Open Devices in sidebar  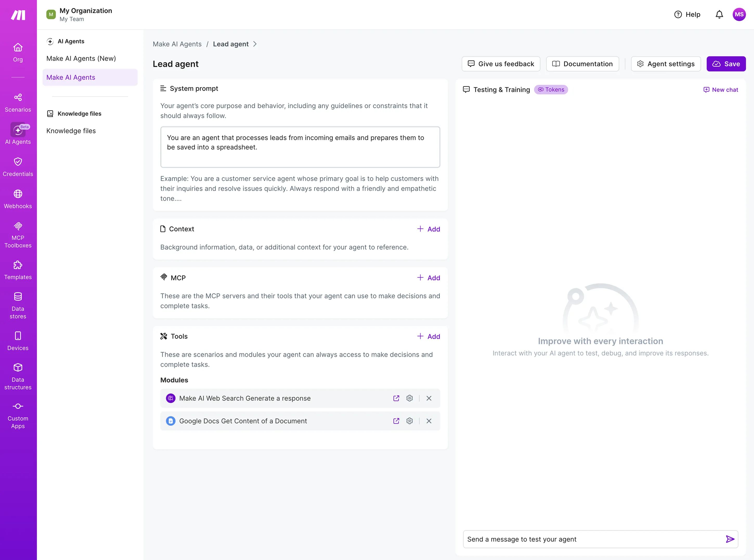(18, 341)
